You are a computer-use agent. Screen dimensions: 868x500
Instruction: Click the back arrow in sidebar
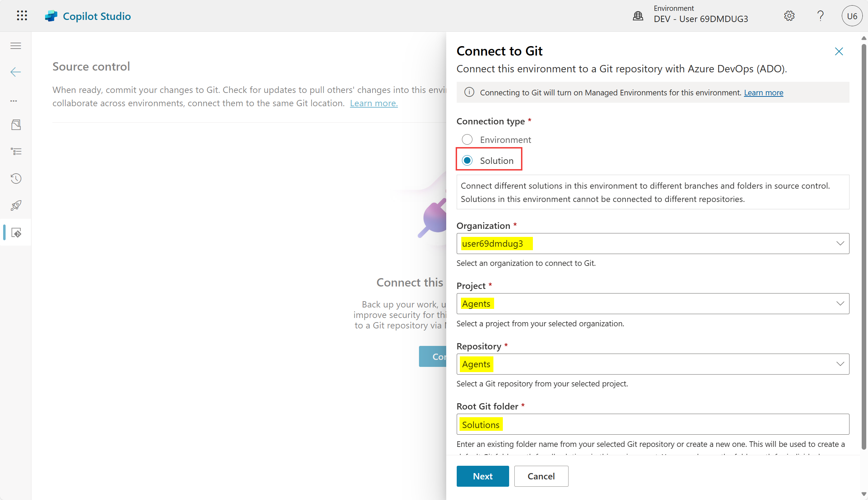click(16, 72)
